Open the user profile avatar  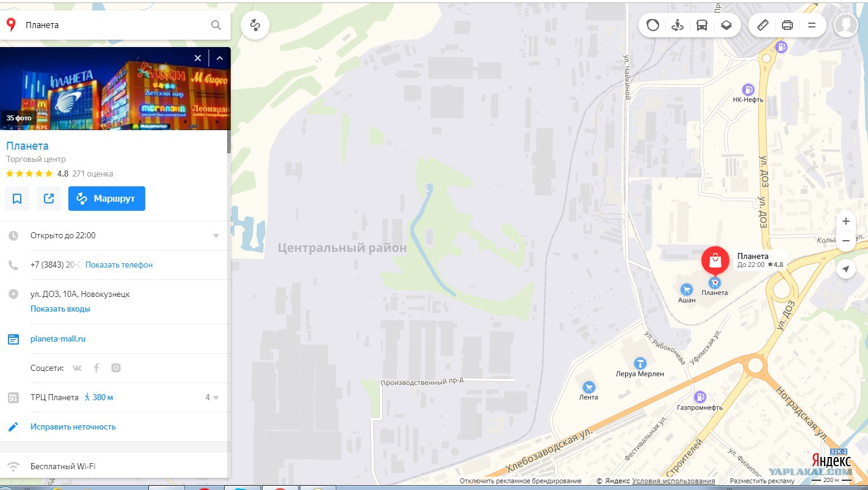846,25
